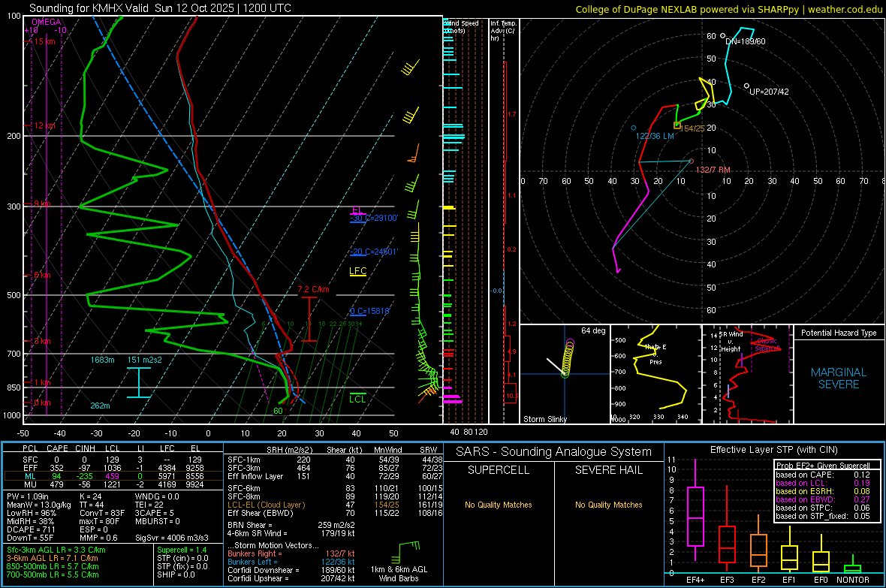Click the Inf. Temp. Adv. panel header
This screenshot has height=588, width=886.
coord(503,31)
